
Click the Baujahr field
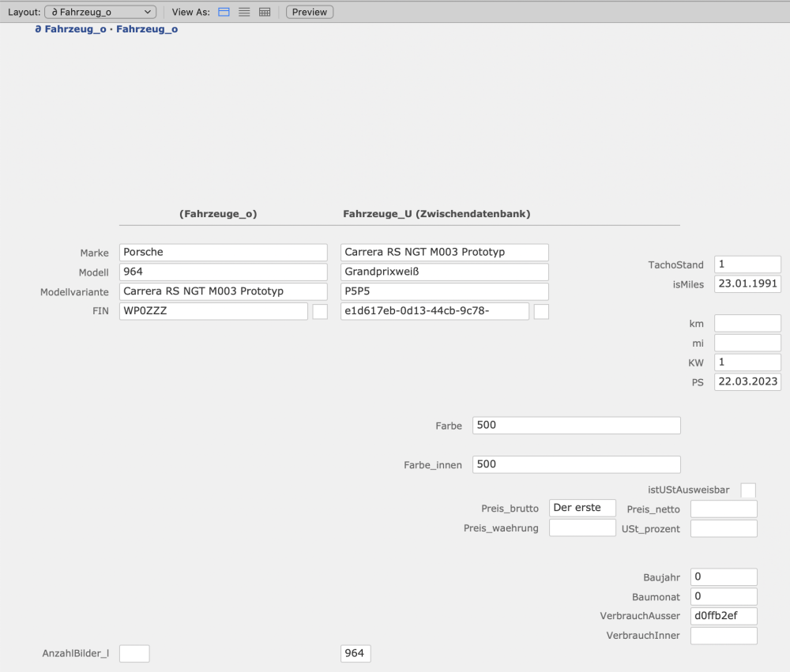pyautogui.click(x=724, y=577)
